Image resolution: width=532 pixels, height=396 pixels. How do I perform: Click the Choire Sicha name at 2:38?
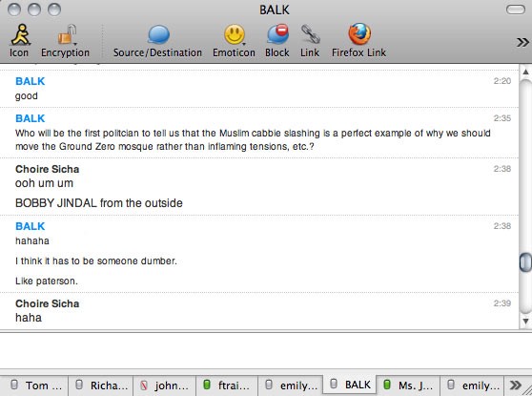47,169
